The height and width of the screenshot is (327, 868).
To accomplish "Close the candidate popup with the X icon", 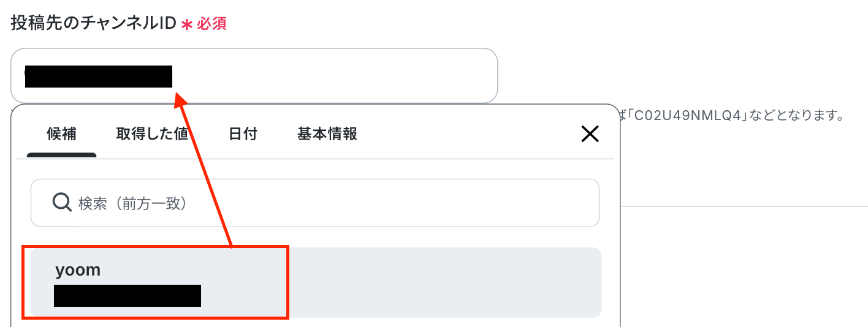I will (x=590, y=134).
